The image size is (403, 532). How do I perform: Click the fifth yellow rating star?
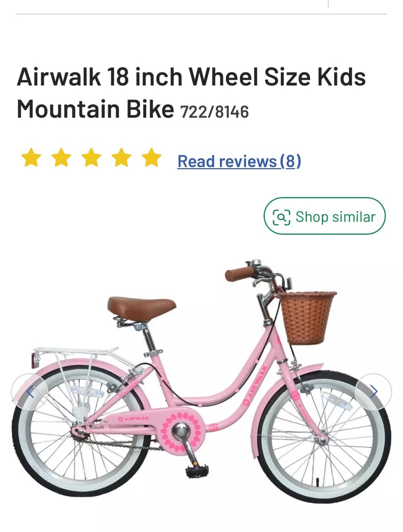pyautogui.click(x=152, y=158)
